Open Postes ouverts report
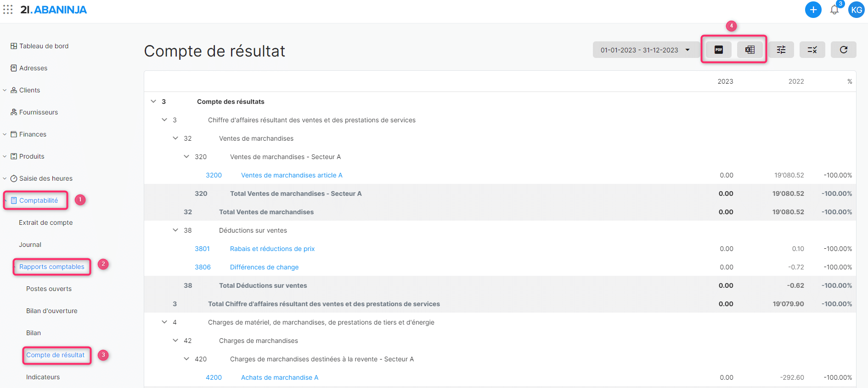Image resolution: width=868 pixels, height=388 pixels. [49, 289]
